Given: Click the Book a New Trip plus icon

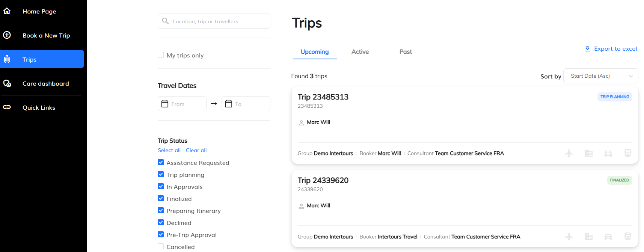Looking at the screenshot, I should pos(7,35).
